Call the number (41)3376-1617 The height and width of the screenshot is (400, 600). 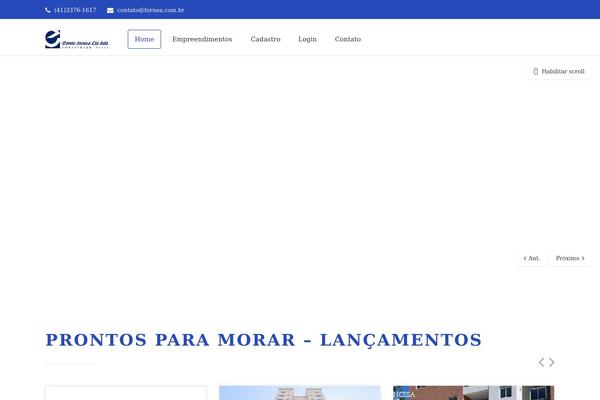75,10
